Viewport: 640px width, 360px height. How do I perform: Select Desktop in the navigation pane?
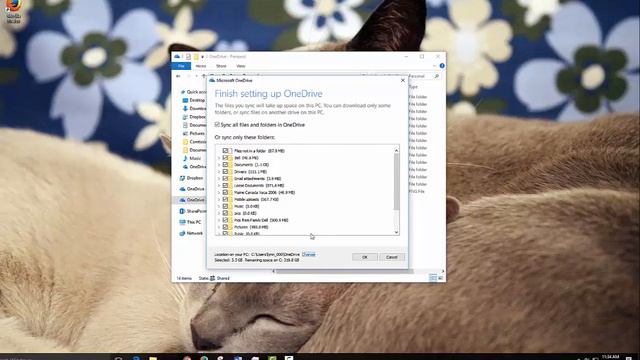194,100
